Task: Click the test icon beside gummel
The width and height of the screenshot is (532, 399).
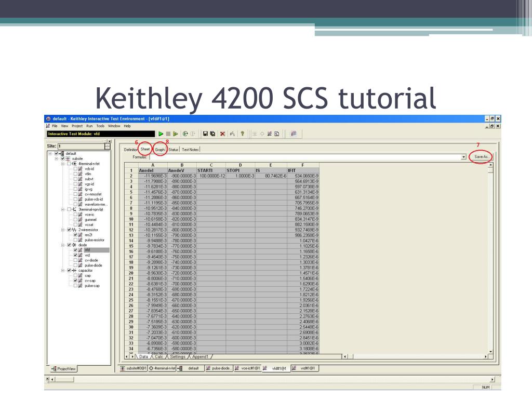Action: 81,220
